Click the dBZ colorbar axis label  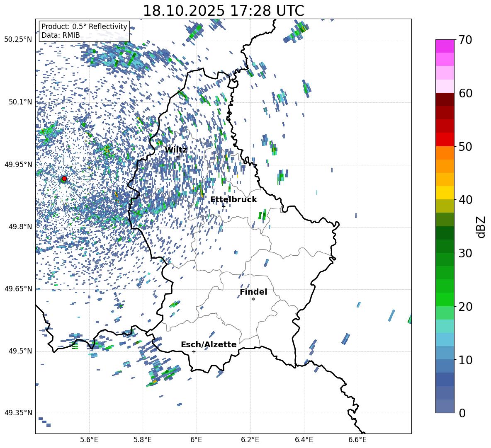click(x=481, y=227)
